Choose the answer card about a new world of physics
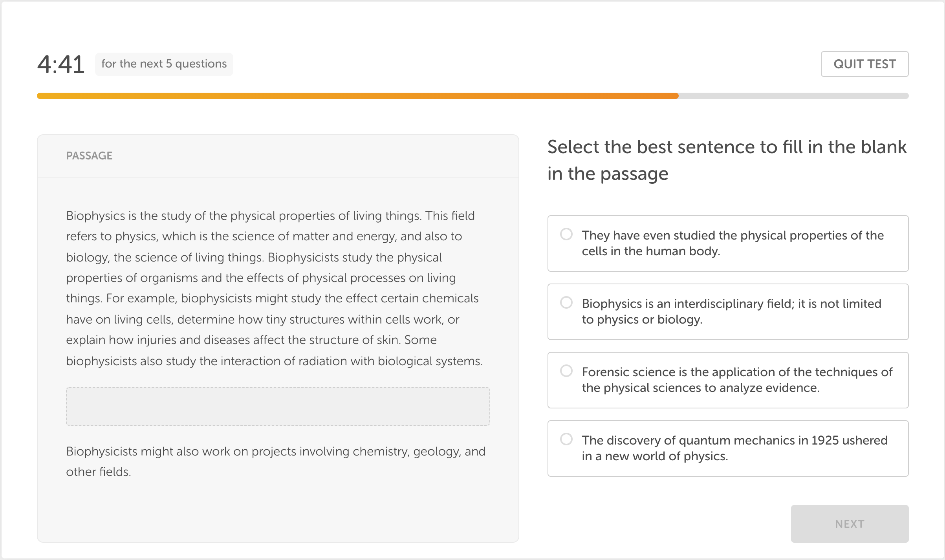Image resolution: width=945 pixels, height=560 pixels. click(x=728, y=448)
